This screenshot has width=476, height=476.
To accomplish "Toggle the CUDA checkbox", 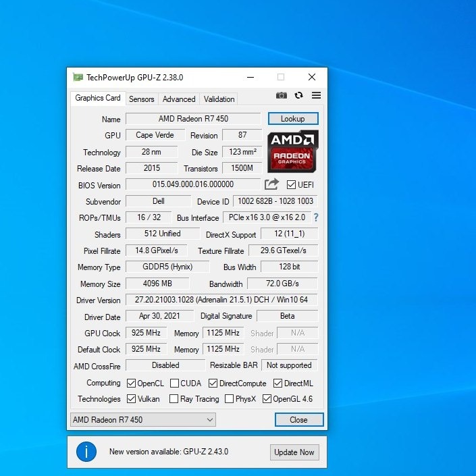I will click(x=175, y=384).
